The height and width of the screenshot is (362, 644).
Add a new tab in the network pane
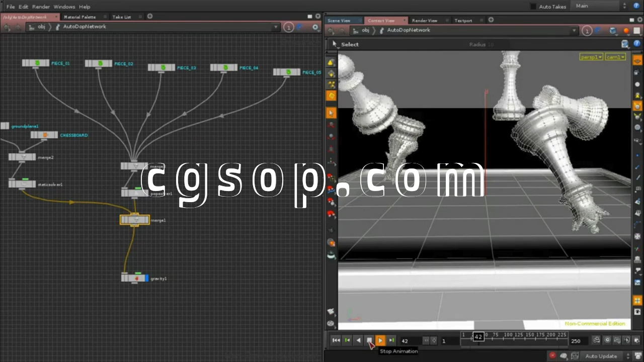point(150,17)
